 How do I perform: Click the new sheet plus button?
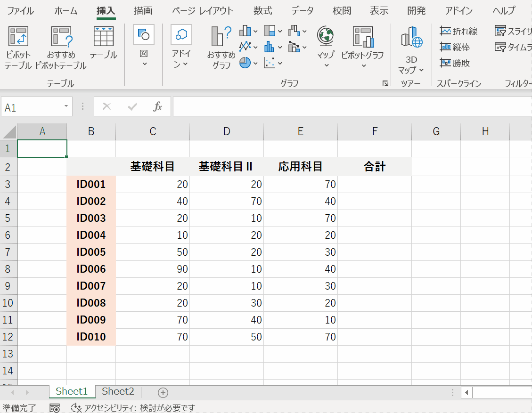(163, 392)
